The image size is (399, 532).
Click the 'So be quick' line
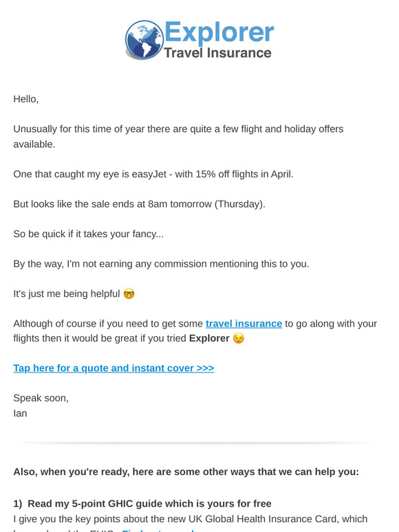[x=88, y=234]
